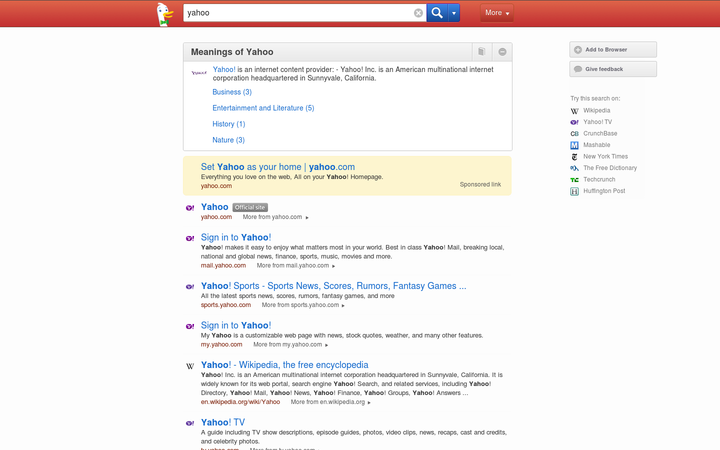Try this search on Mashable
Image resolution: width=720 pixels, height=450 pixels.
coord(596,145)
